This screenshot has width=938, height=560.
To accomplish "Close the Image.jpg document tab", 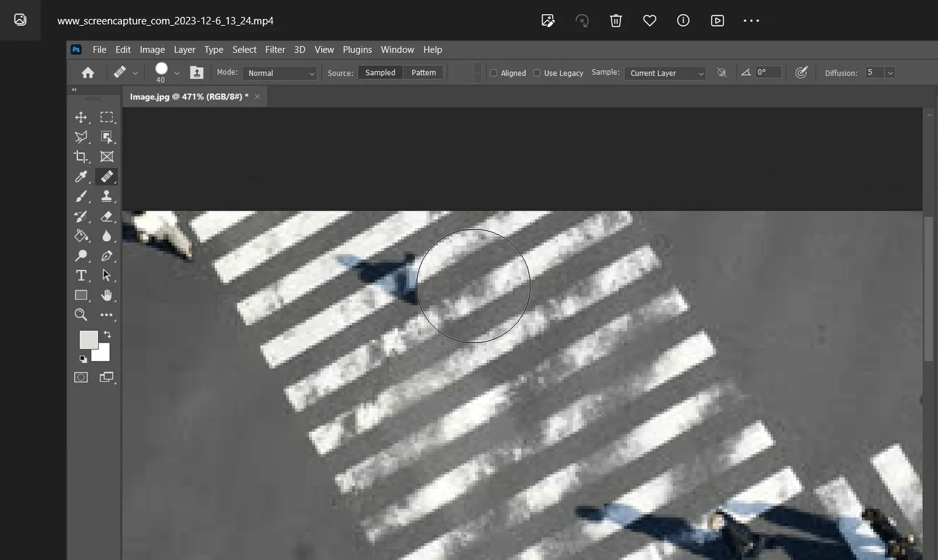I will [257, 97].
